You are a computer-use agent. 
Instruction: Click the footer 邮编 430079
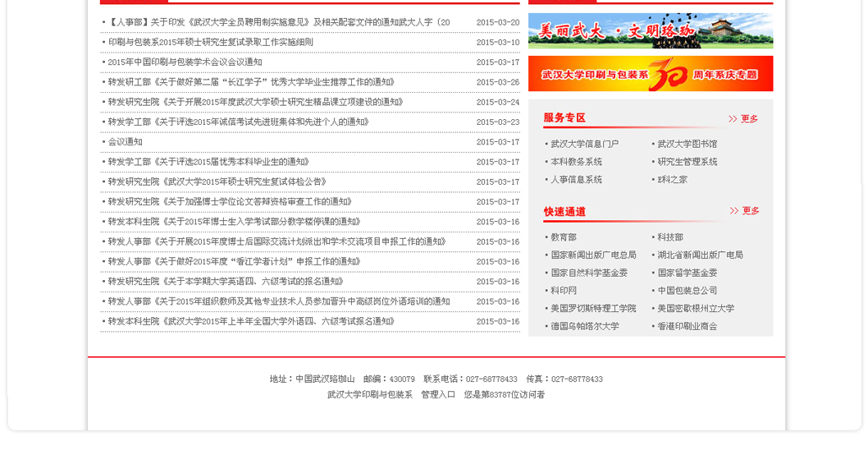point(389,379)
